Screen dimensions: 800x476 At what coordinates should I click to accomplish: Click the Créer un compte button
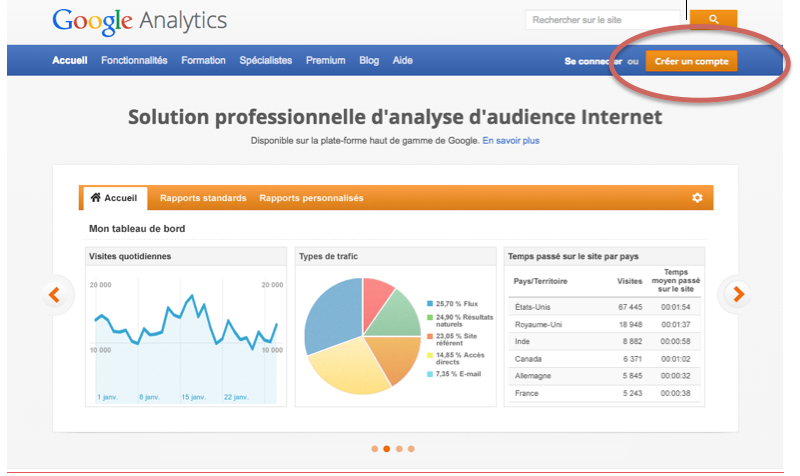pos(691,61)
